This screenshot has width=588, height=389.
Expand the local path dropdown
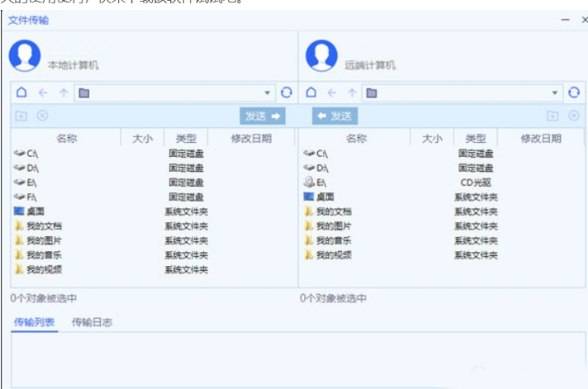pyautogui.click(x=268, y=93)
